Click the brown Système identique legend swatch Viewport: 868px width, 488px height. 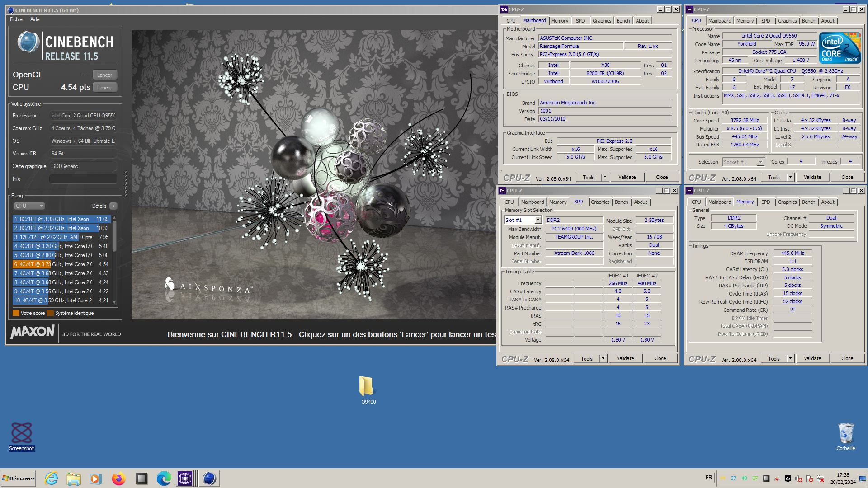click(x=50, y=313)
